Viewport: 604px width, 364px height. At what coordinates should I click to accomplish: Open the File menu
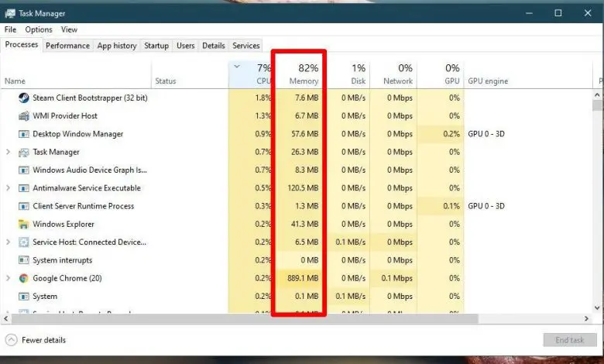10,29
